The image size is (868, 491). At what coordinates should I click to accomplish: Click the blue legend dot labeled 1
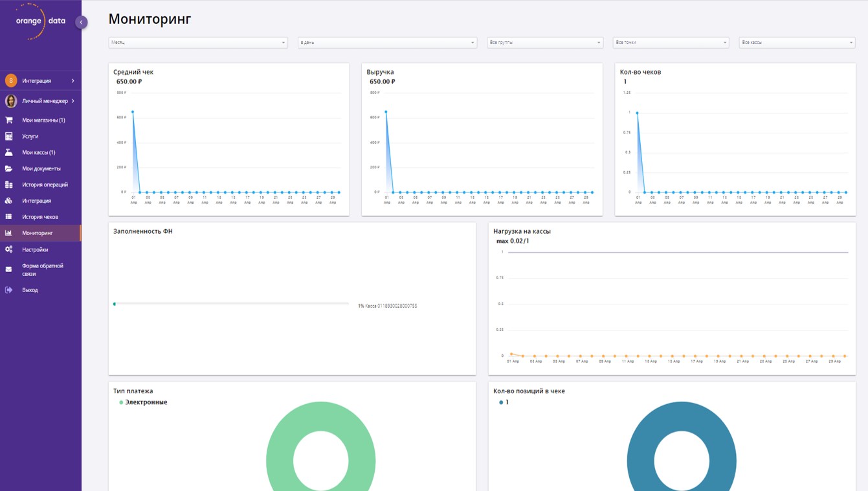501,402
